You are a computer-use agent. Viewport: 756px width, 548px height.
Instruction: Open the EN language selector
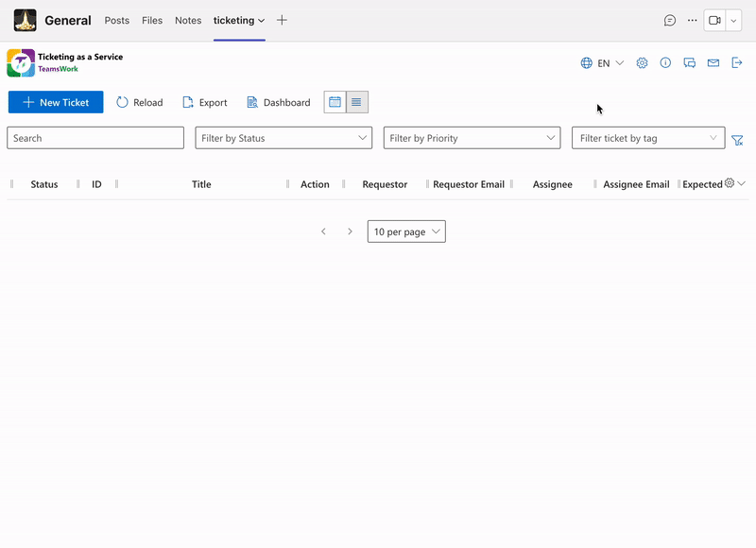610,63
